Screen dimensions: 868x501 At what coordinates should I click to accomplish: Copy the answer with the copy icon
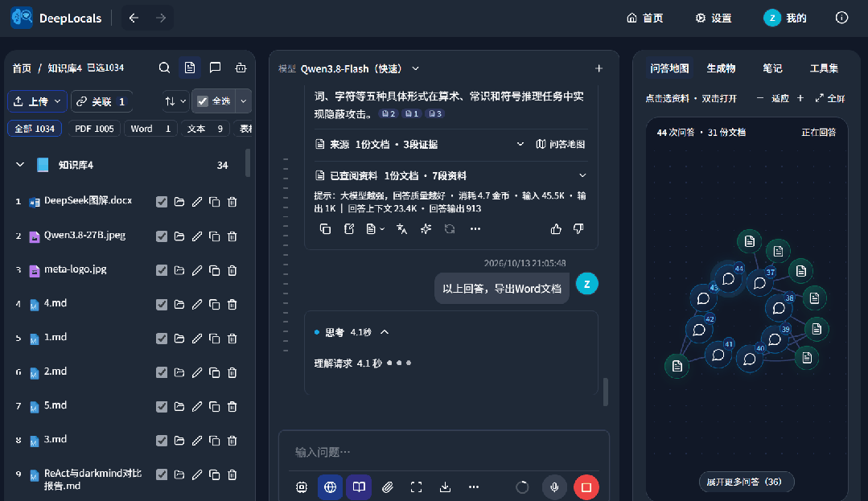pos(326,228)
